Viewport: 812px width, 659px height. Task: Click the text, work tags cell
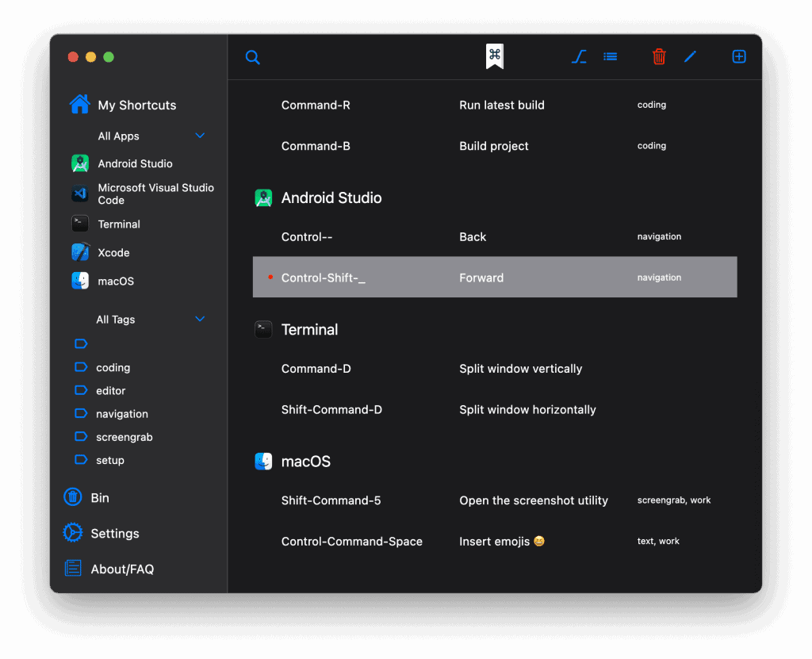pos(658,541)
